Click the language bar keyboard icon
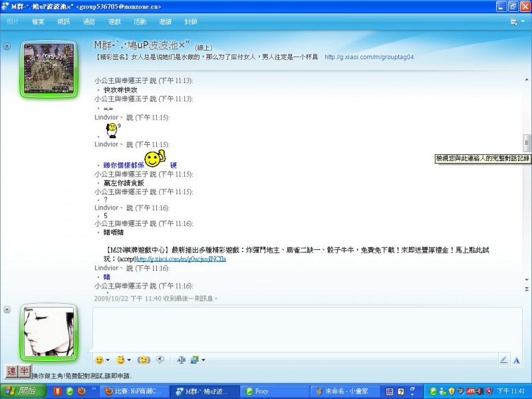 [x=390, y=392]
